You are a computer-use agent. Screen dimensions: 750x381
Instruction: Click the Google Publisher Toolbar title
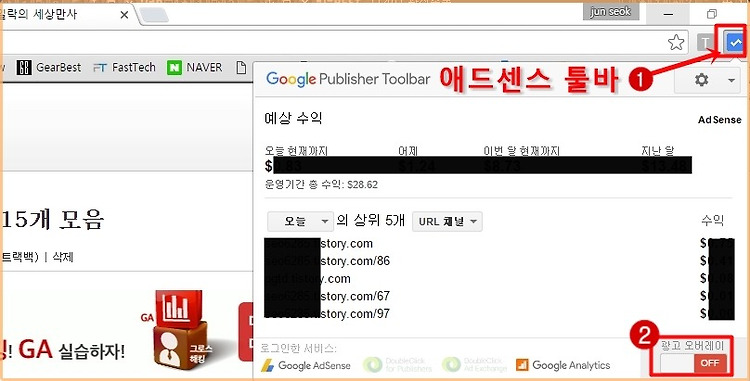348,79
